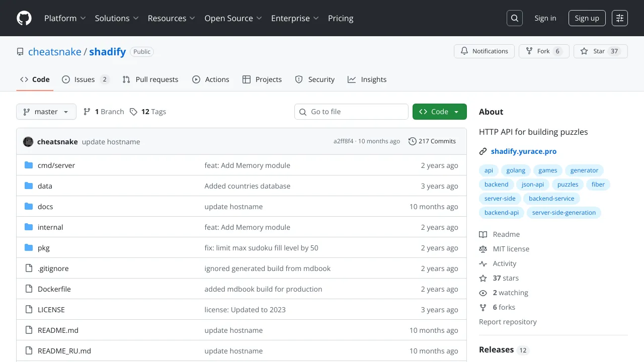
Task: Switch to the Projects tab
Action: [262, 79]
